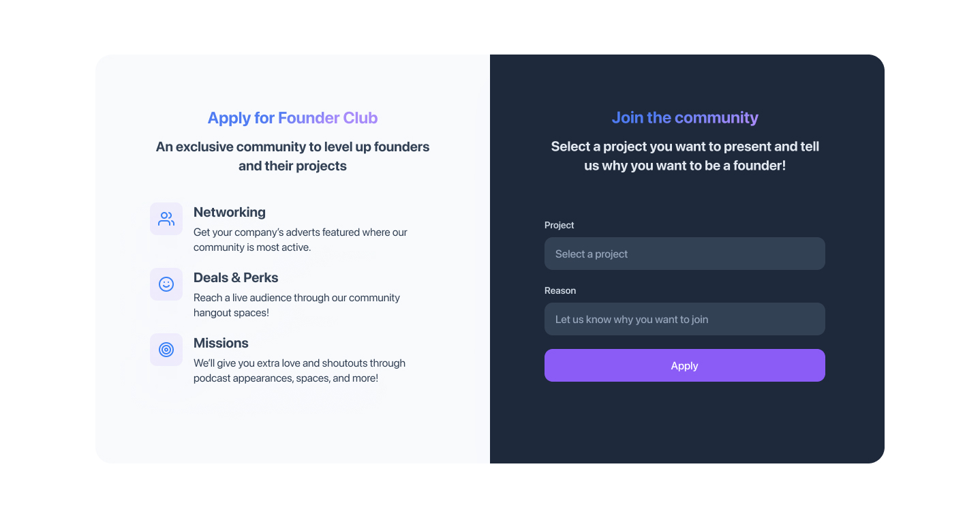Click the podcast appearances and shoutouts description

299,371
